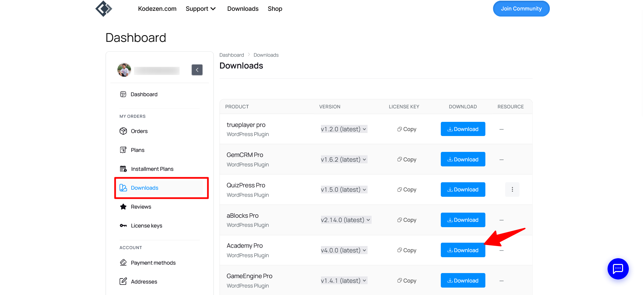Image resolution: width=644 pixels, height=295 pixels.
Task: Copy the GameEngine Pro license key
Action: [407, 281]
